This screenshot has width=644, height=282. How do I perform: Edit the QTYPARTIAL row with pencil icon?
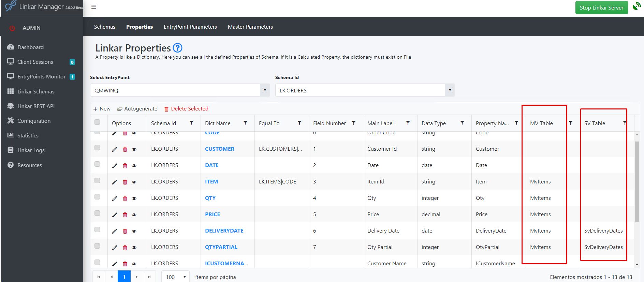pos(115,247)
